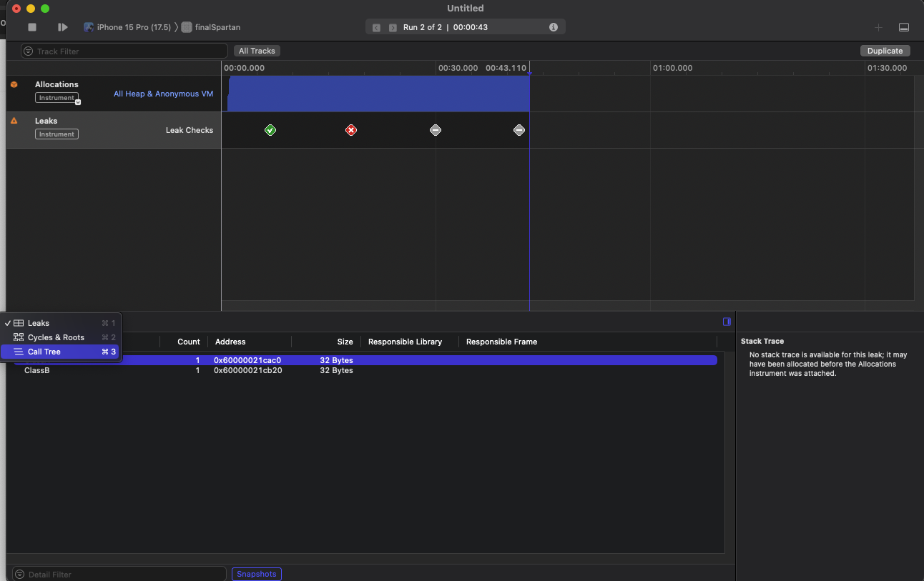The image size is (924, 581).
Task: Click the 32 Bytes size in the ClassB row
Action: 336,370
